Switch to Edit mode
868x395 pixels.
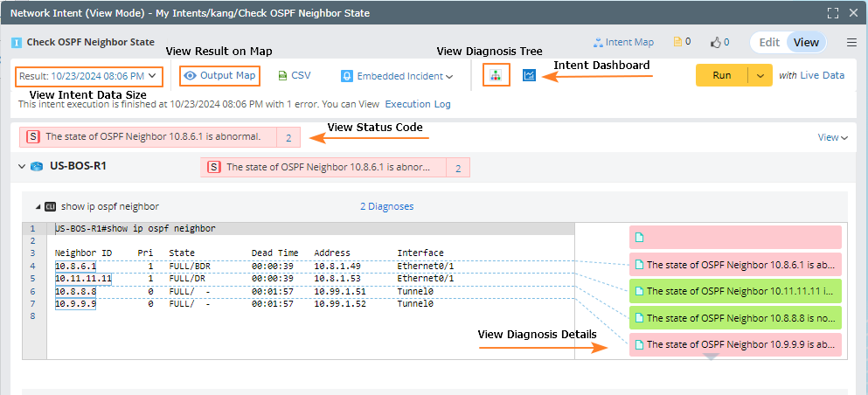pyautogui.click(x=769, y=42)
